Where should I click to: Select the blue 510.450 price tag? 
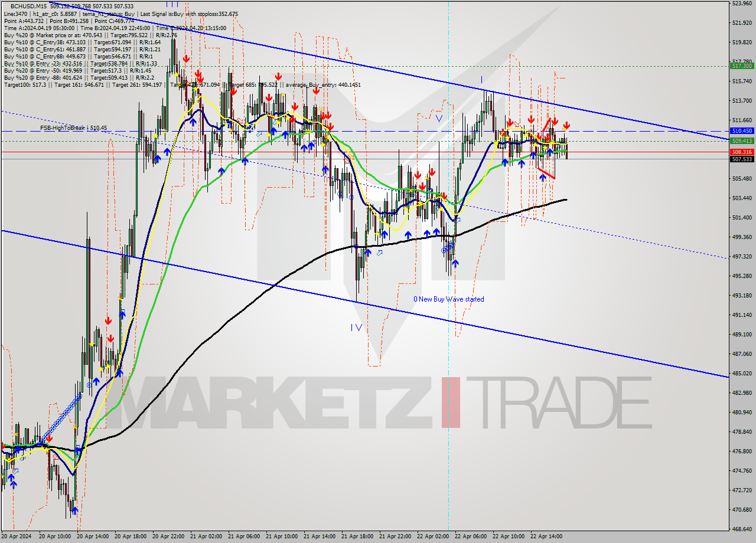pos(742,131)
